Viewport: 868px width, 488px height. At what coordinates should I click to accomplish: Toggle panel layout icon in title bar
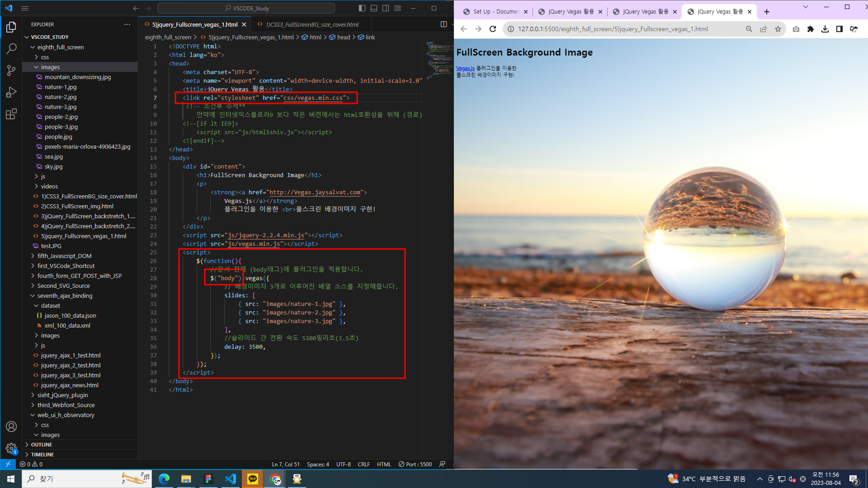coord(374,8)
